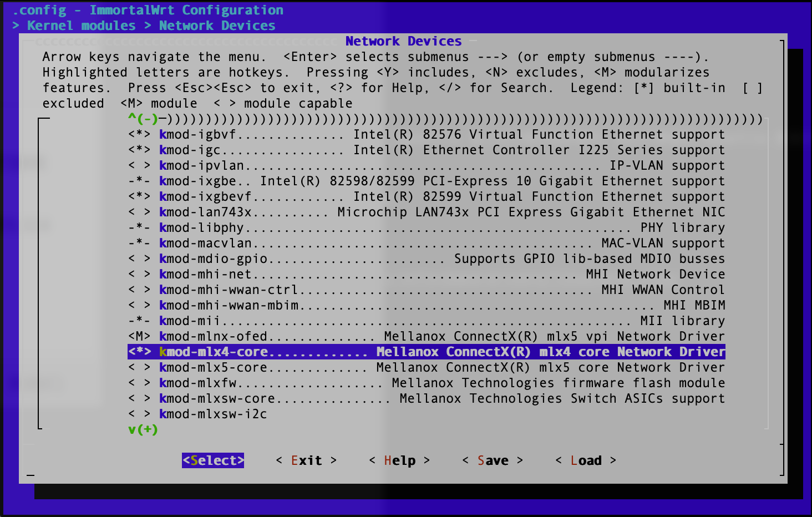
Task: Select the kmod-mhi-wwan-mbim entry
Action: [427, 305]
